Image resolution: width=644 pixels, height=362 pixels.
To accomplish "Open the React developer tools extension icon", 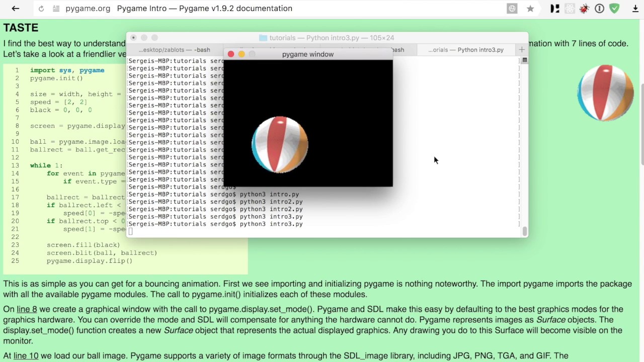I will coord(570,9).
